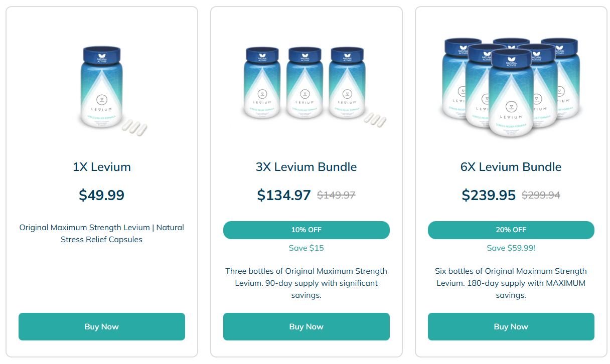Click the Save $15 text
610x364 pixels.
pos(306,248)
